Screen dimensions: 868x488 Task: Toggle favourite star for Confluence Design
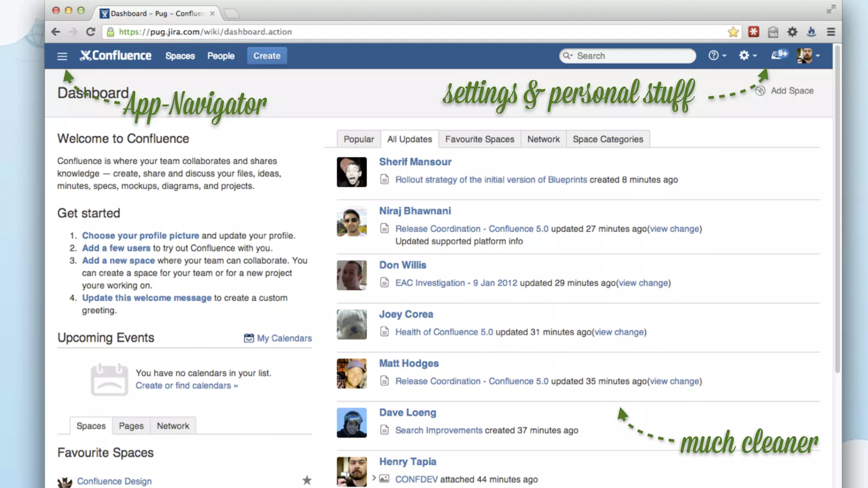click(307, 480)
